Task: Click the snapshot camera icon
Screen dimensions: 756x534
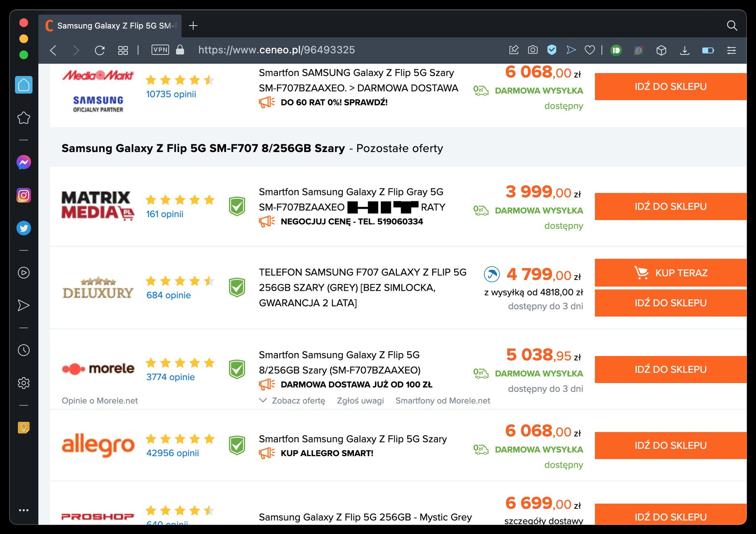Action: [x=533, y=50]
